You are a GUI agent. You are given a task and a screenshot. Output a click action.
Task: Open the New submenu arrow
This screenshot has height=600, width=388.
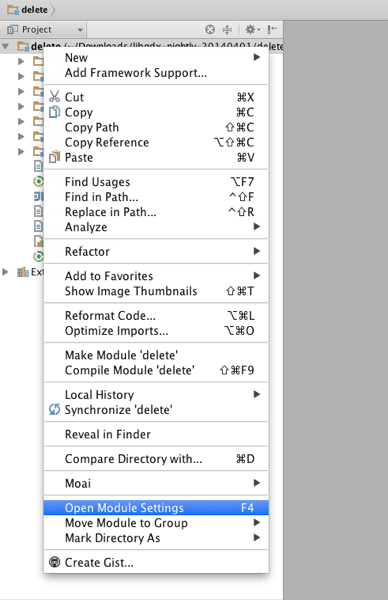(x=257, y=57)
